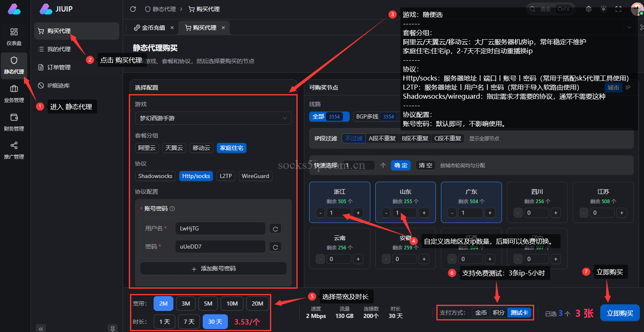Image resolution: width=644 pixels, height=332 pixels.
Task: Click the 立即购买 purchase button
Action: (x=620, y=313)
